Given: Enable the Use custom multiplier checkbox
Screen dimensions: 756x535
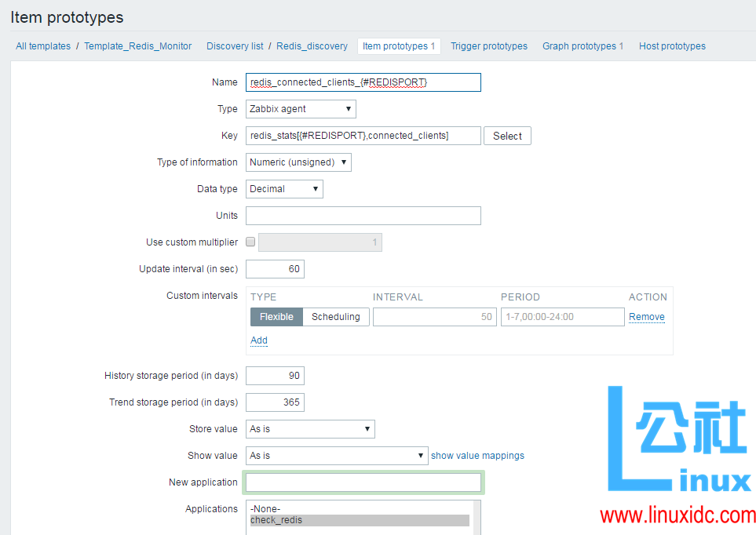Looking at the screenshot, I should (x=250, y=242).
